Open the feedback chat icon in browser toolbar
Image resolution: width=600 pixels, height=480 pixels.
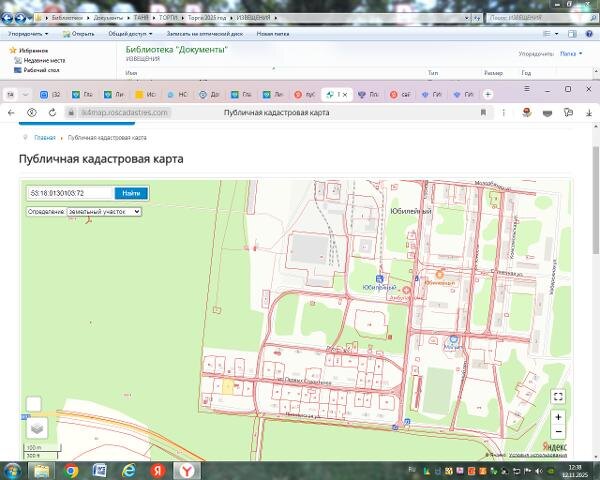(x=568, y=113)
